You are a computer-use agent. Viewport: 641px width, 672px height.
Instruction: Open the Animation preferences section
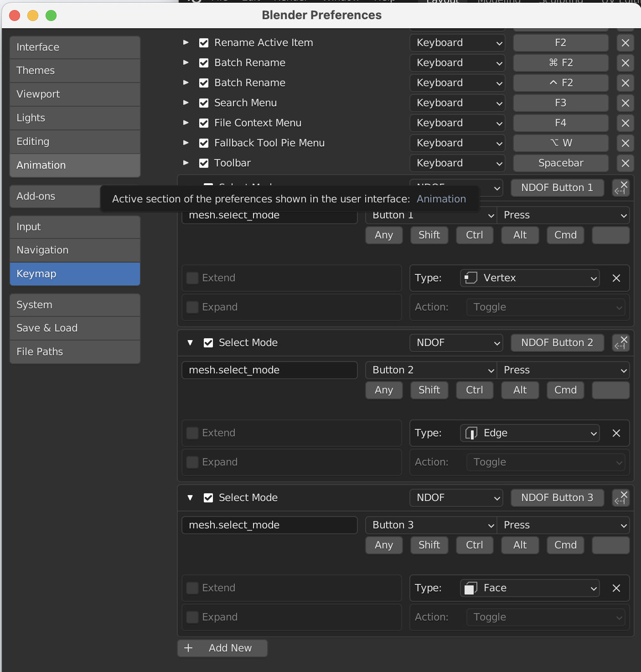[x=75, y=165]
